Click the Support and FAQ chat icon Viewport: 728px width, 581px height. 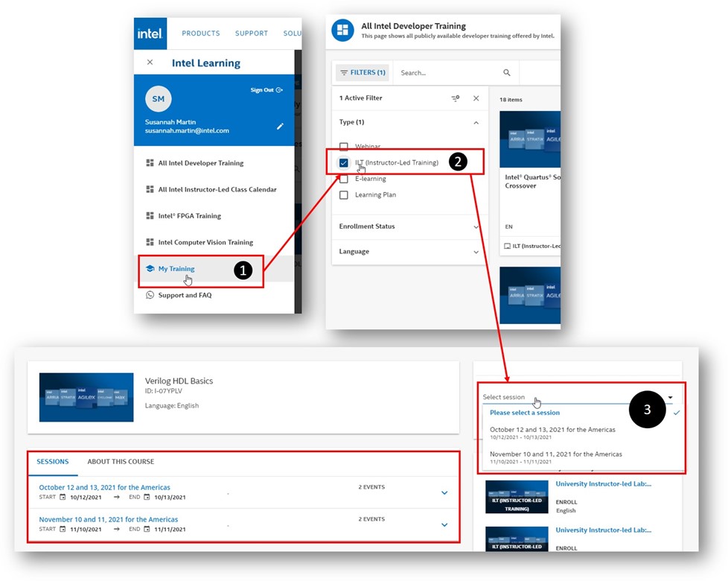(150, 295)
